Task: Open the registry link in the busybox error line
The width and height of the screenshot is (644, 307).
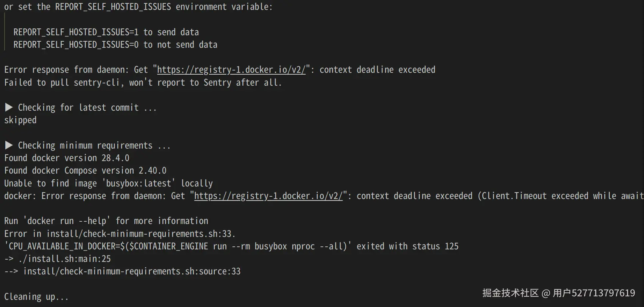Action: pos(268,196)
